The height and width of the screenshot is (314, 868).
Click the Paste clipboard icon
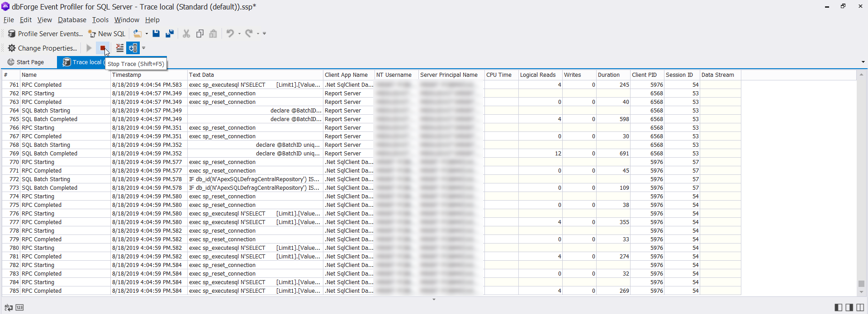213,33
